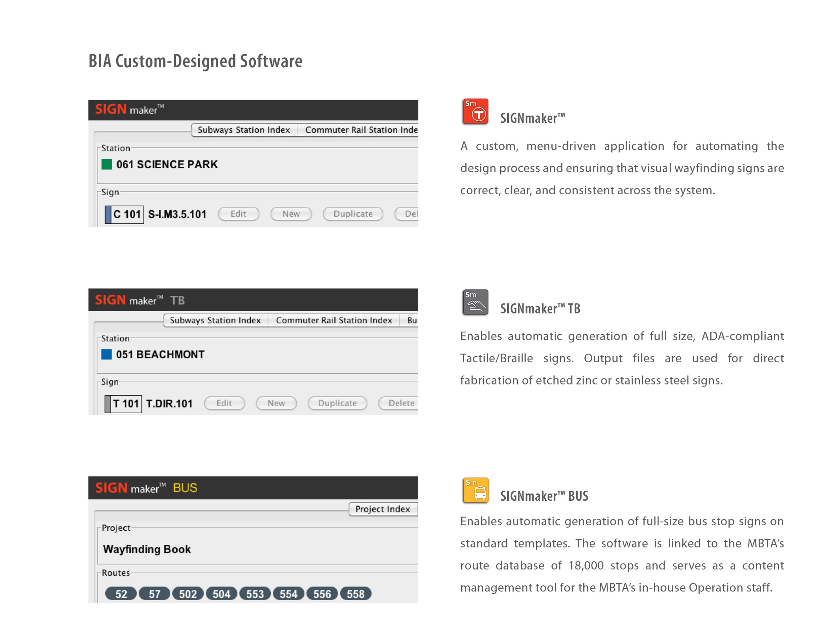Viewport: 840px width, 619px height.
Task: Select route 556 pill
Action: pos(322,593)
